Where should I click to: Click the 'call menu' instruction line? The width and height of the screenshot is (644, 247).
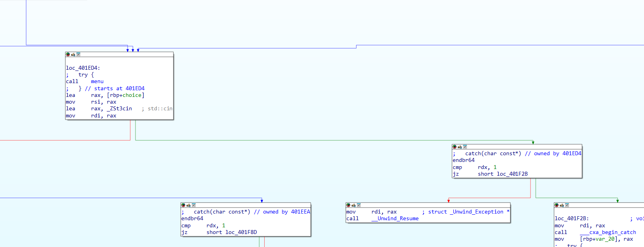(85, 82)
